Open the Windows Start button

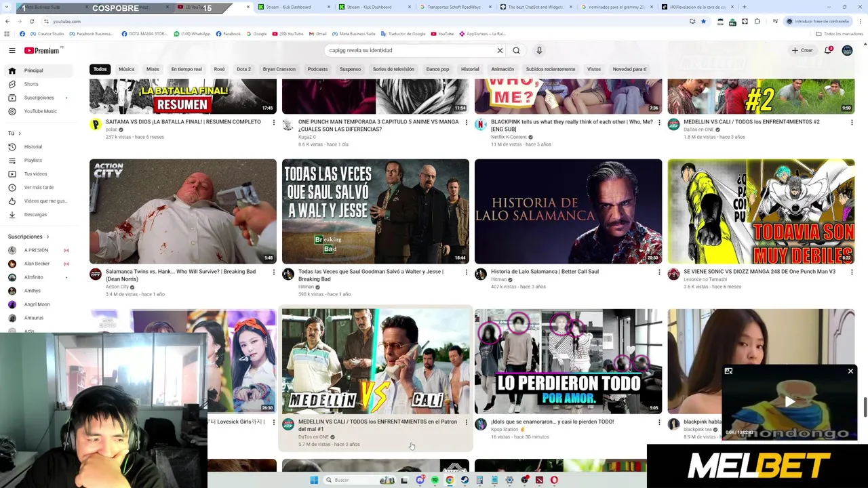tap(314, 480)
